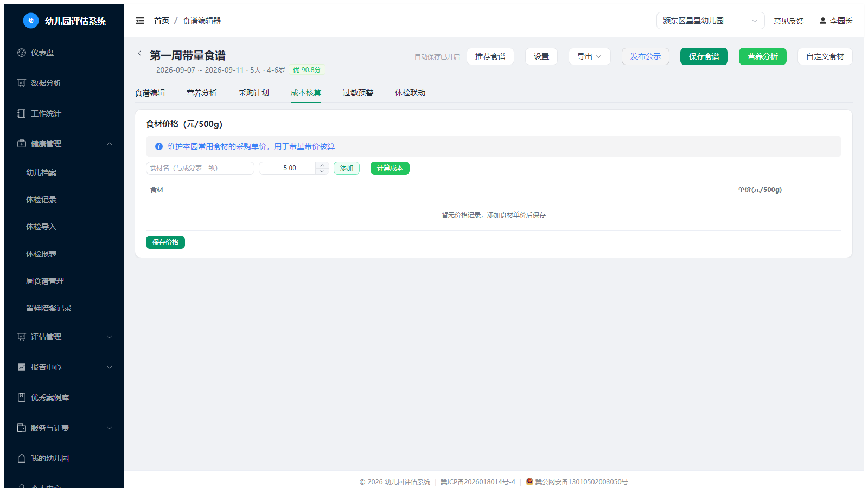Click the 计算成本 button

click(x=390, y=168)
